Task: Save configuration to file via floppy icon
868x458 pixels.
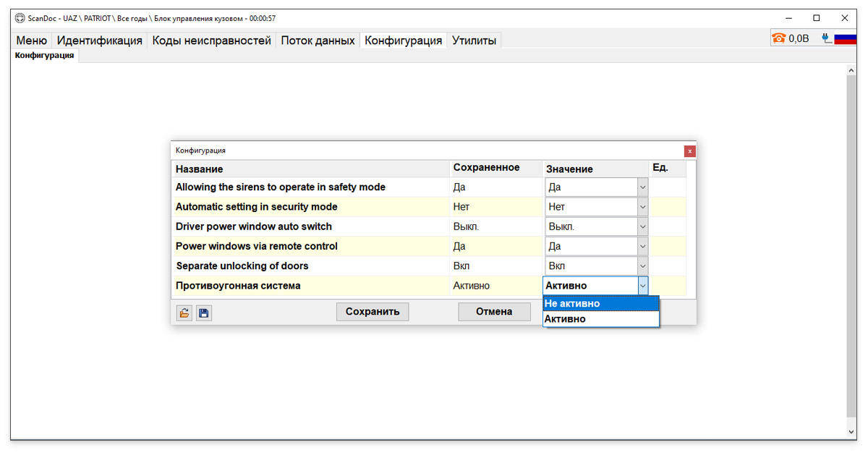Action: click(x=204, y=313)
